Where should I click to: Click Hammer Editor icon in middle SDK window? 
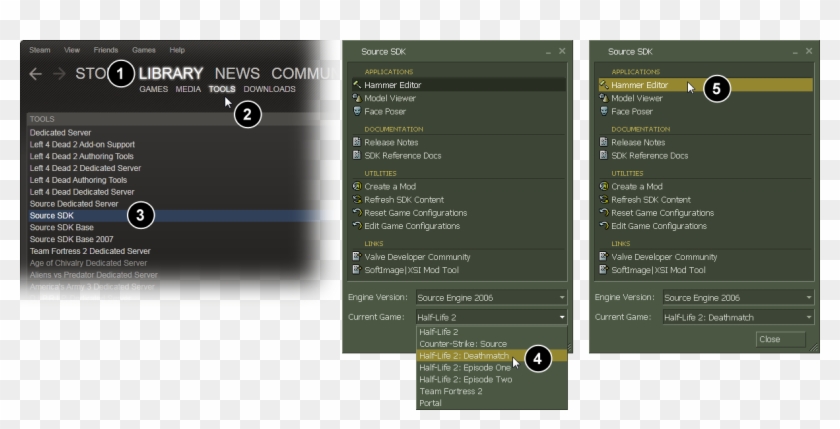pyautogui.click(x=357, y=85)
